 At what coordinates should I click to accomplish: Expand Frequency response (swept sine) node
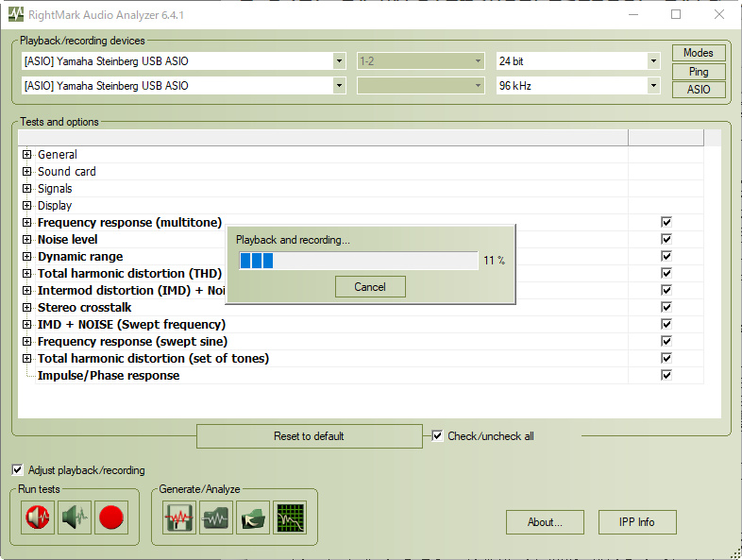[27, 342]
